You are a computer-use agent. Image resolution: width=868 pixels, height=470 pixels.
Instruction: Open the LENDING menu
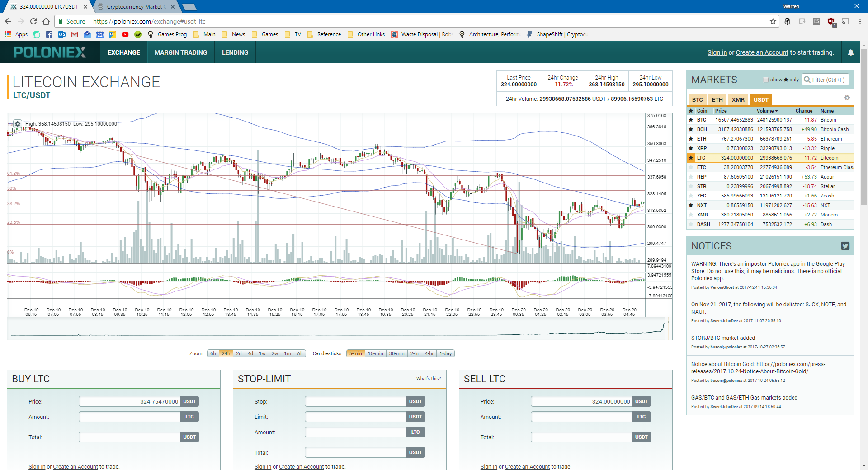235,52
